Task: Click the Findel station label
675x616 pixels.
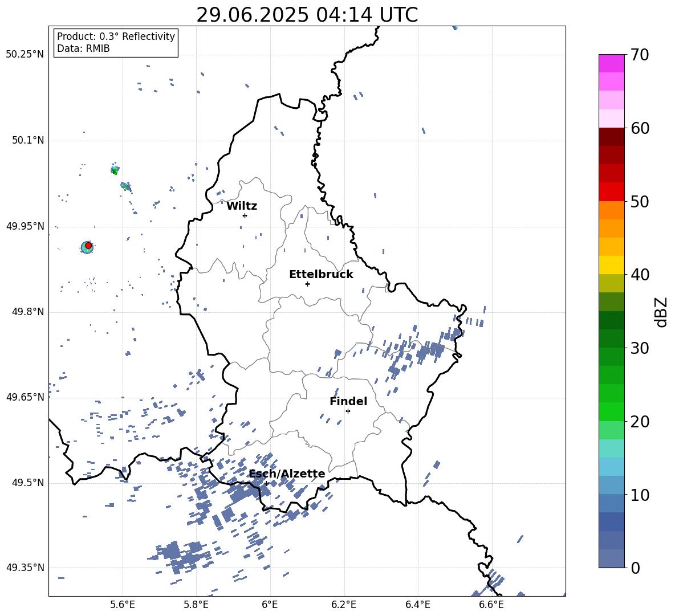Action: [348, 401]
